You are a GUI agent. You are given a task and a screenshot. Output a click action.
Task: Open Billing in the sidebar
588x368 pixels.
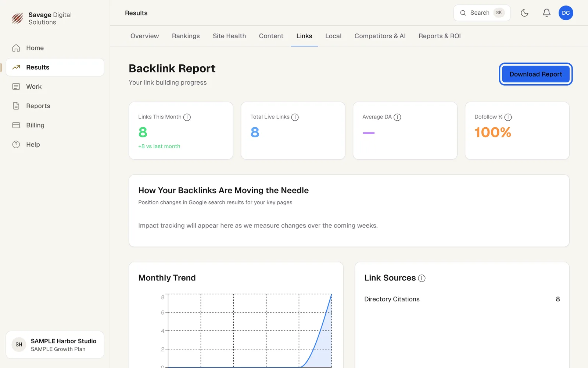click(55, 125)
